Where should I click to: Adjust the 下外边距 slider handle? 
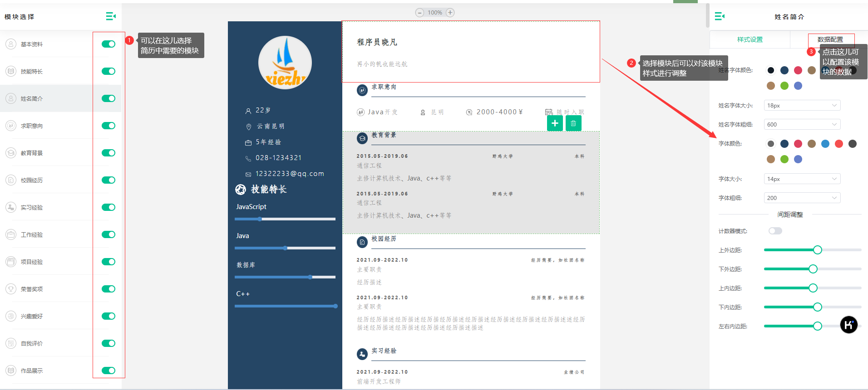tap(813, 269)
